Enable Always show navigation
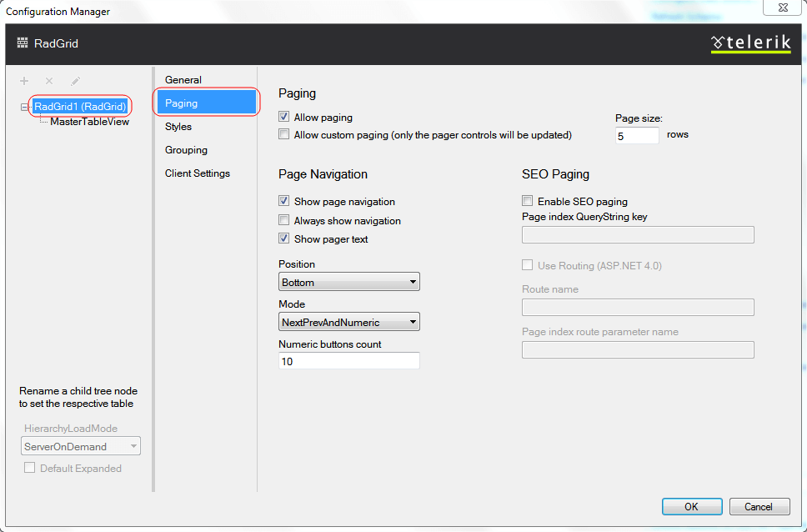 click(x=283, y=220)
